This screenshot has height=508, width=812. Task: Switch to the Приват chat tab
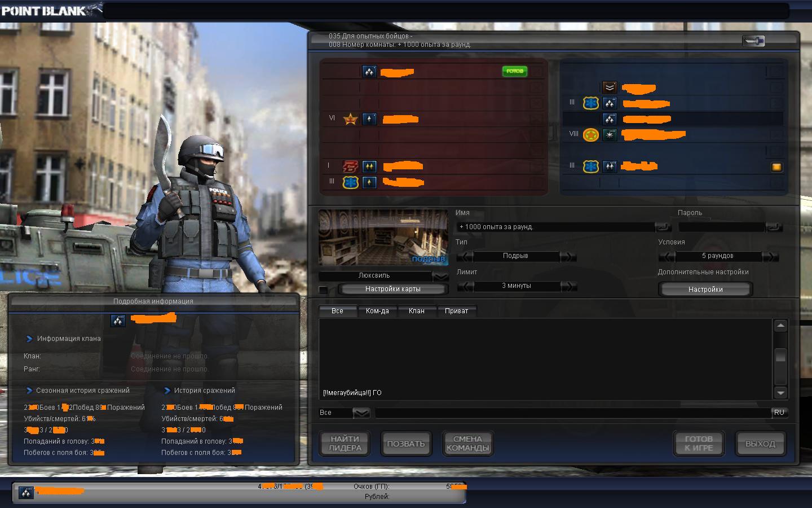pos(456,311)
